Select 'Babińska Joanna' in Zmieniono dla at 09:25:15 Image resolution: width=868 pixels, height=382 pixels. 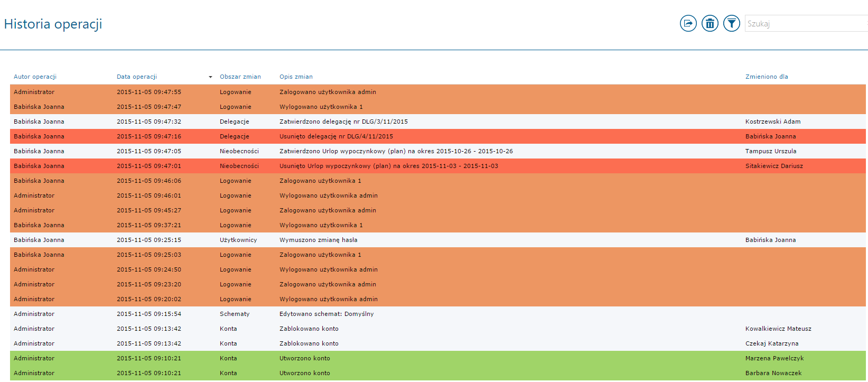[x=770, y=240]
